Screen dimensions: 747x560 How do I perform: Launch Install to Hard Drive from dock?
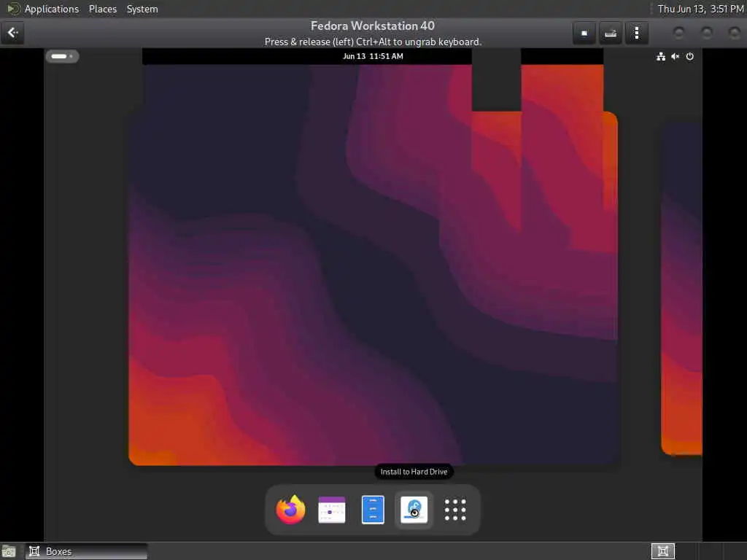[414, 510]
